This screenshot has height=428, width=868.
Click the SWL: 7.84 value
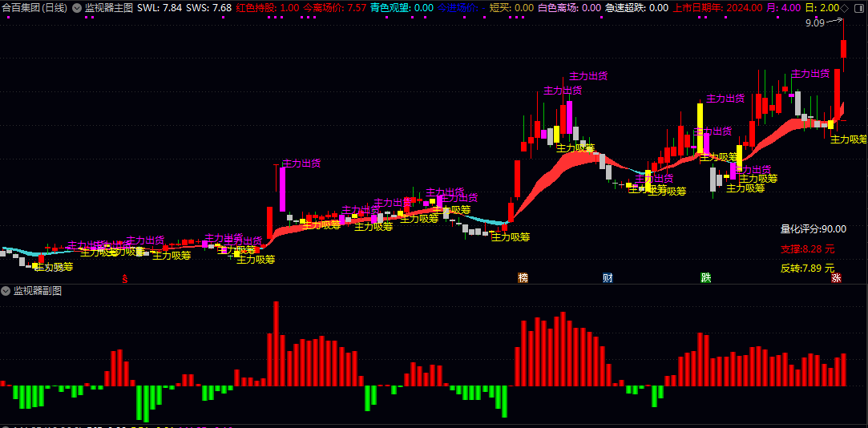tap(159, 8)
